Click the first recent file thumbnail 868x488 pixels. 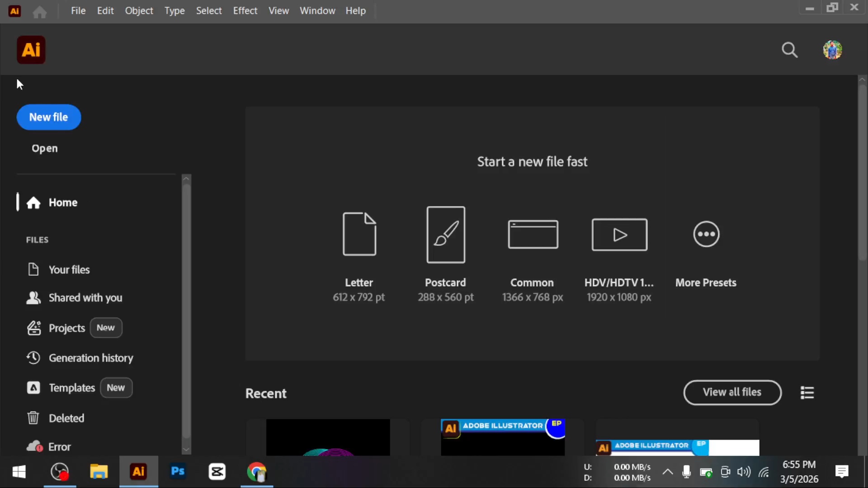(x=328, y=437)
